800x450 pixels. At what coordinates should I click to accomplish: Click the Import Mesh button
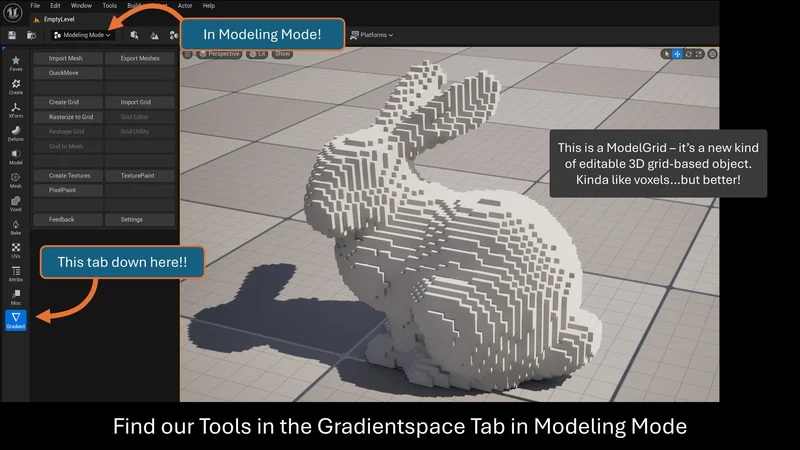68,59
